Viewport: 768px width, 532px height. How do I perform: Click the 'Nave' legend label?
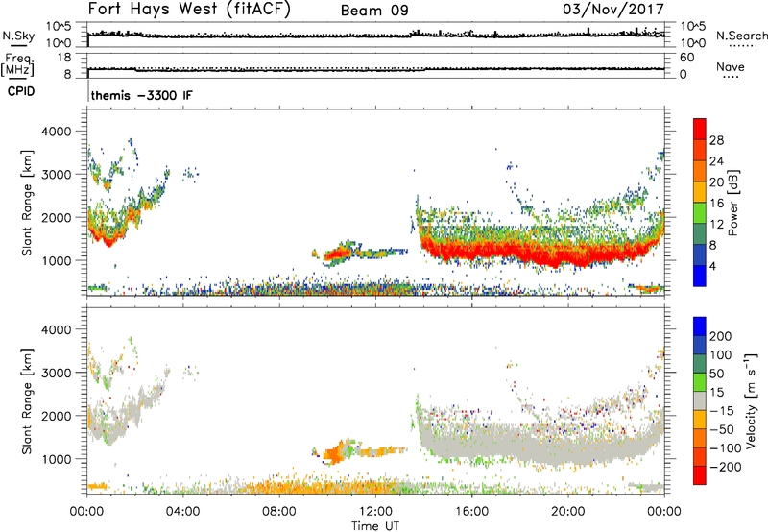pos(731,66)
